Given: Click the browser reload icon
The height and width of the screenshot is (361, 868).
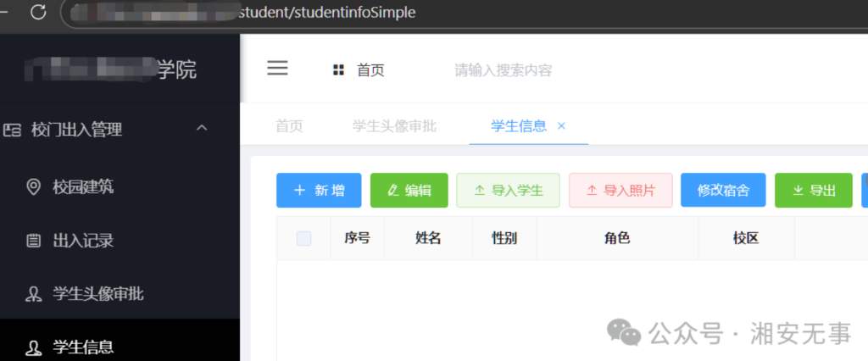Looking at the screenshot, I should tap(38, 13).
